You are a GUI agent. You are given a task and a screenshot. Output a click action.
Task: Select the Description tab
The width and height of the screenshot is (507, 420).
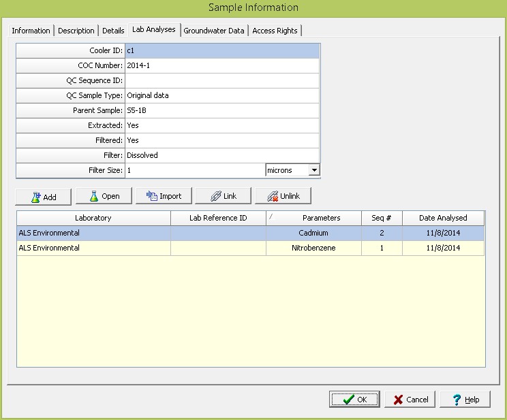pos(76,31)
